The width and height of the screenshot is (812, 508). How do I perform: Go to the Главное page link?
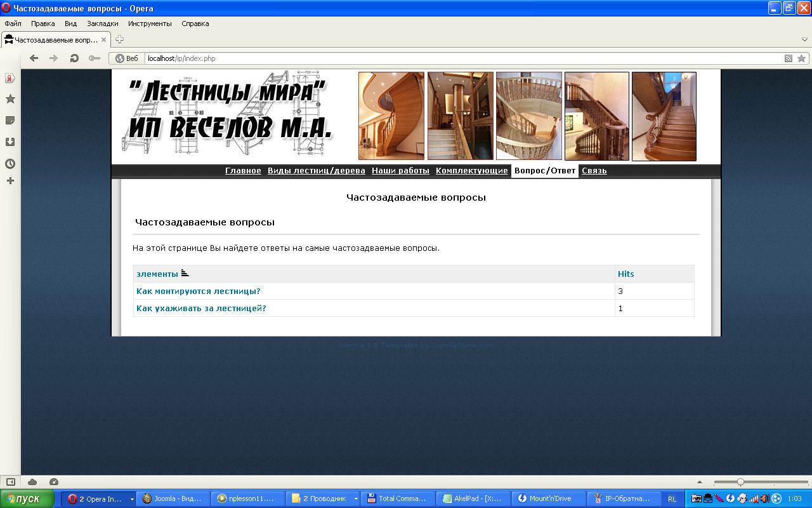pyautogui.click(x=242, y=170)
